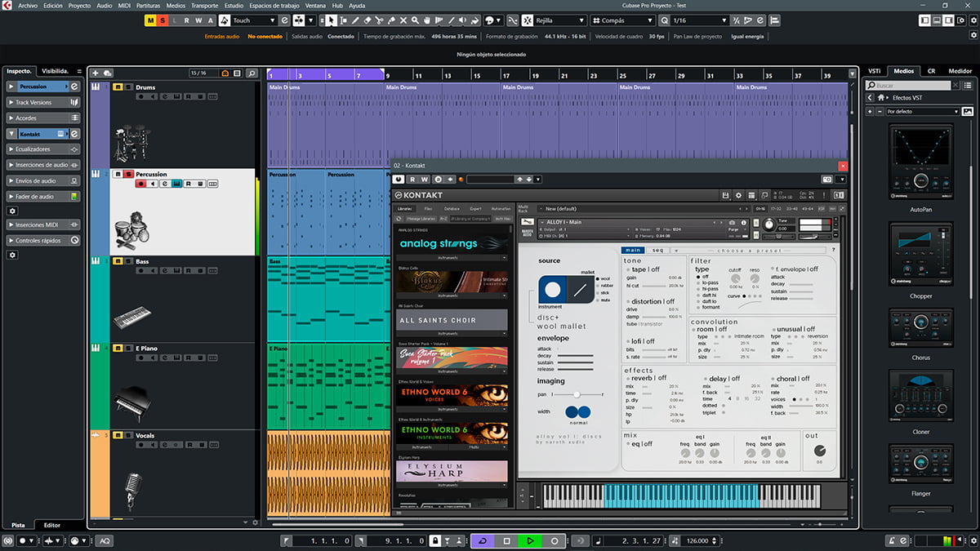Select the disc instrument source icon
This screenshot has width=980, height=551.
553,290
